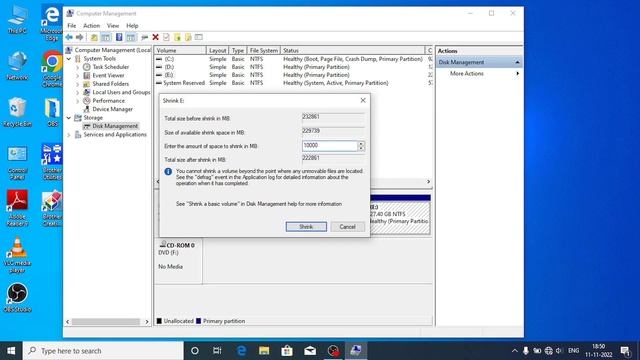This screenshot has height=360, width=640.
Task: Click the Up one level folder icon
Action: [94, 37]
